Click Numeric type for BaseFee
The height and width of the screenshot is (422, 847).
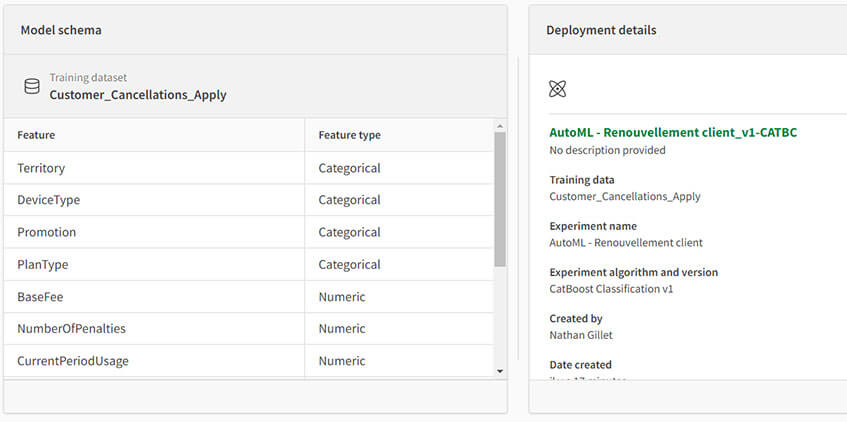342,297
